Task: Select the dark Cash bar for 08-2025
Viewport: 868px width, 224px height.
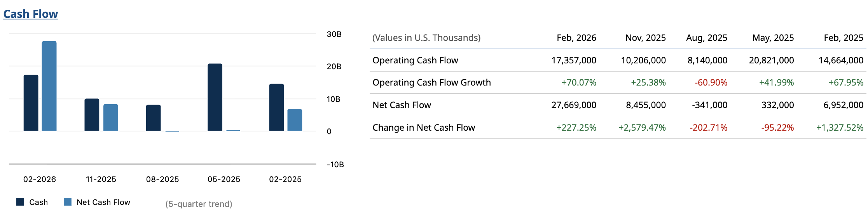Action: pyautogui.click(x=153, y=118)
